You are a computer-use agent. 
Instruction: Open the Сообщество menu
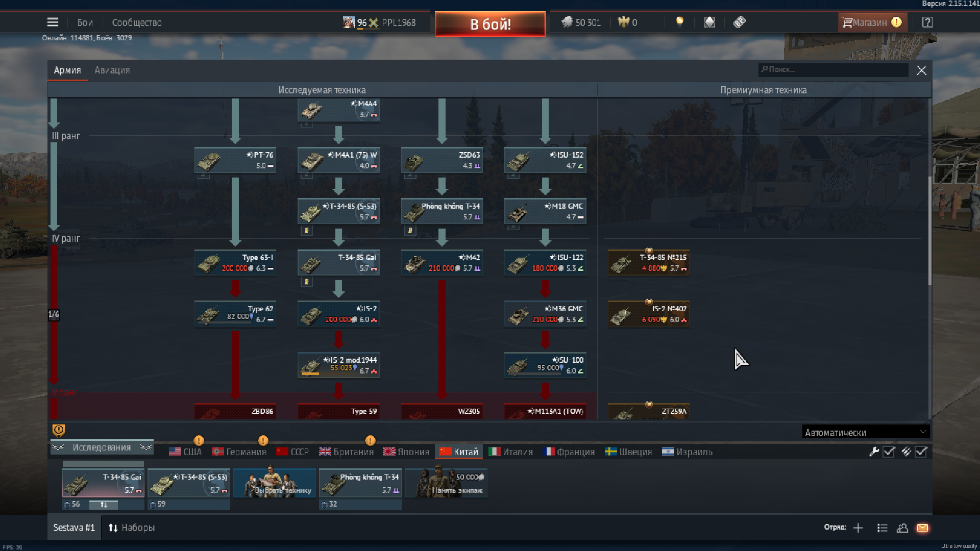pyautogui.click(x=137, y=22)
